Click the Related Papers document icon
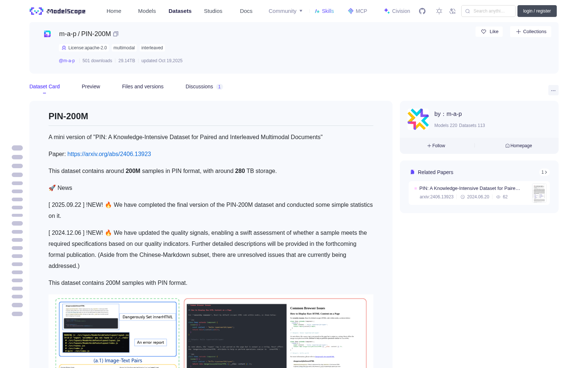The image size is (588, 368). click(x=412, y=172)
